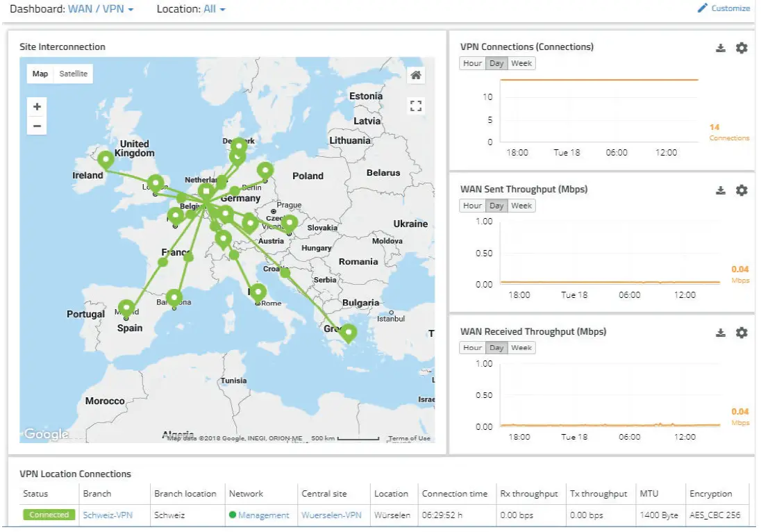Image resolution: width=761 pixels, height=532 pixels.
Task: Reset the map view with the home icon
Action: [415, 74]
